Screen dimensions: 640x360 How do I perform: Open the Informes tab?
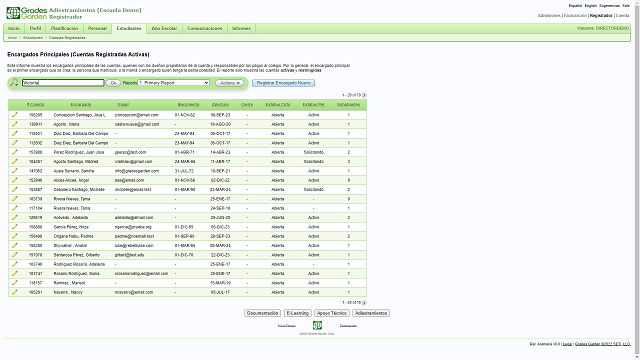coord(241,28)
